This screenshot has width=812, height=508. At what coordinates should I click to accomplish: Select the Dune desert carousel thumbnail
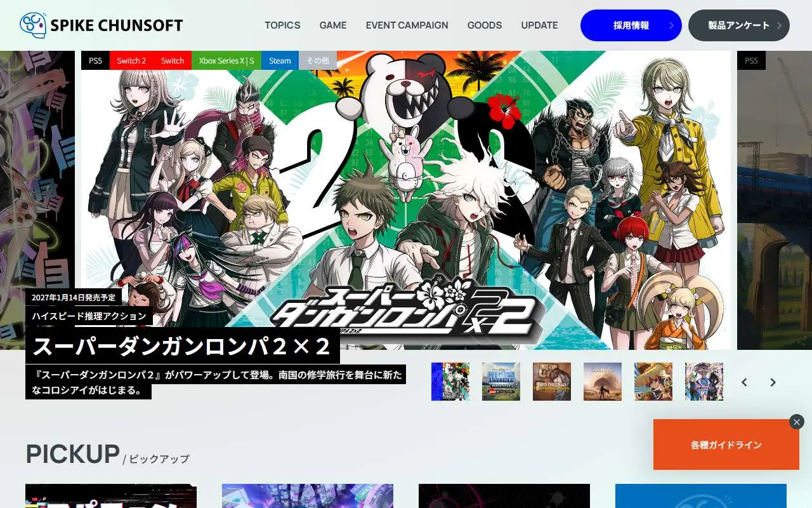click(603, 382)
